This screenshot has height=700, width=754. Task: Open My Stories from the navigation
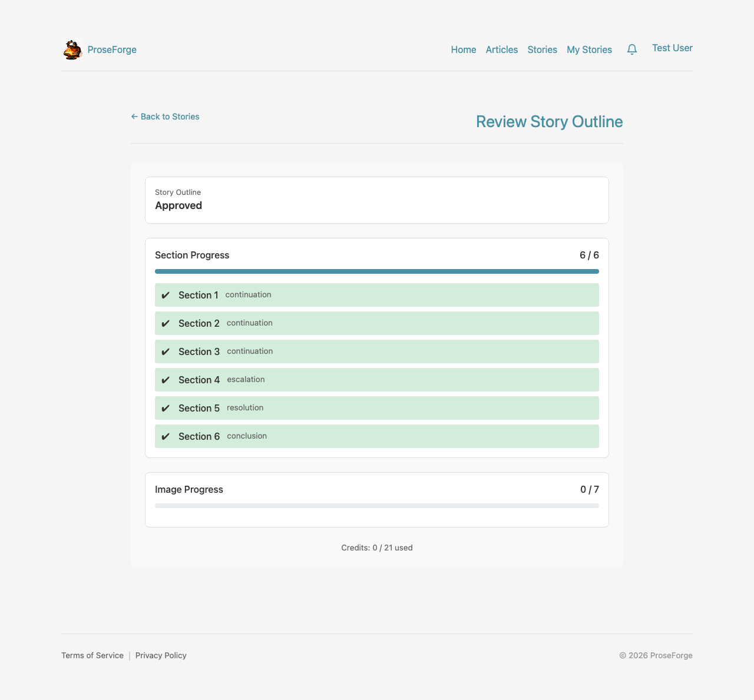click(589, 50)
